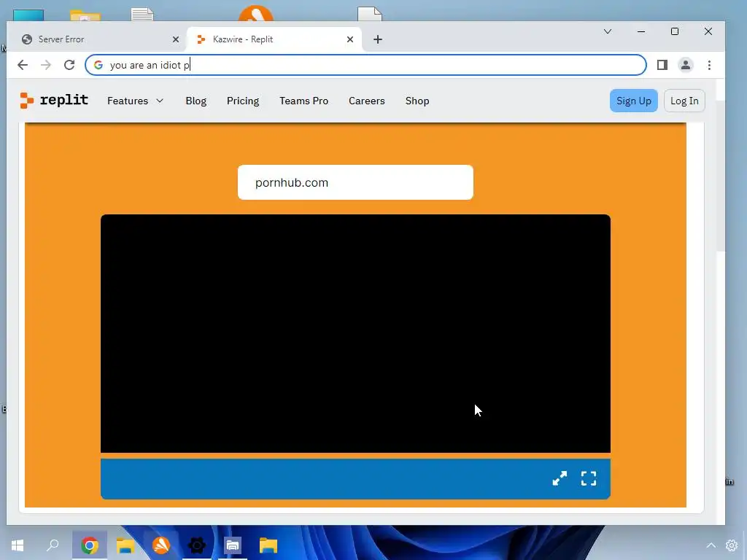The height and width of the screenshot is (560, 747).
Task: Switch to the Server Error tab
Action: [x=99, y=39]
